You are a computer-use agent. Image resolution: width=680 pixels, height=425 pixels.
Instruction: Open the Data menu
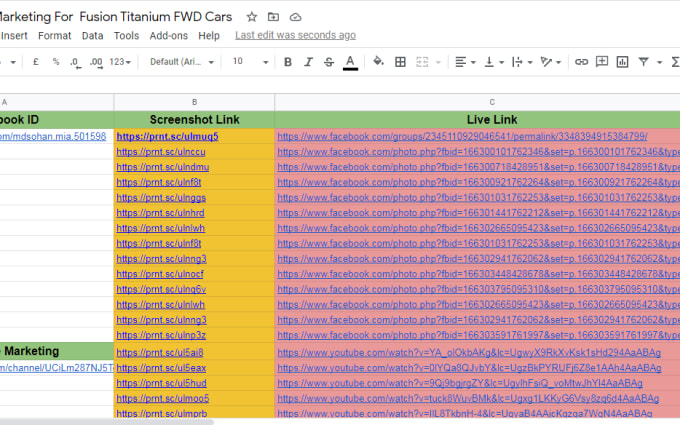pyautogui.click(x=92, y=36)
